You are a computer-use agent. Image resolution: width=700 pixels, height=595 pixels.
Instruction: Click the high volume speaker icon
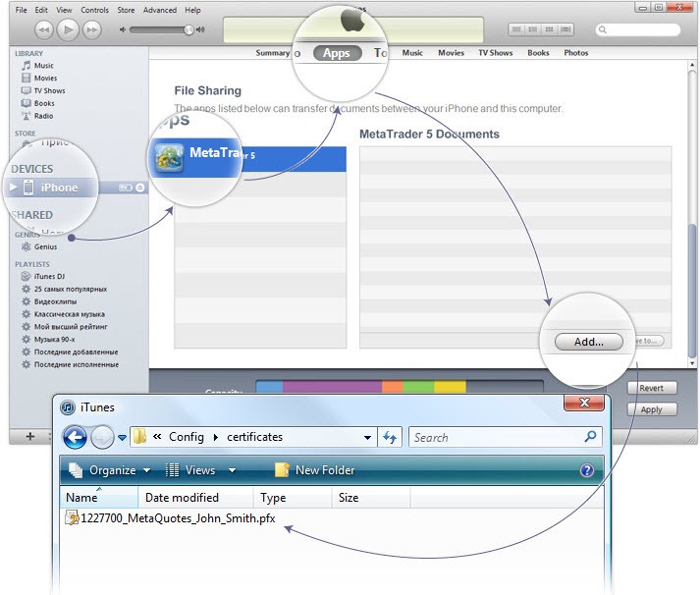[200, 29]
